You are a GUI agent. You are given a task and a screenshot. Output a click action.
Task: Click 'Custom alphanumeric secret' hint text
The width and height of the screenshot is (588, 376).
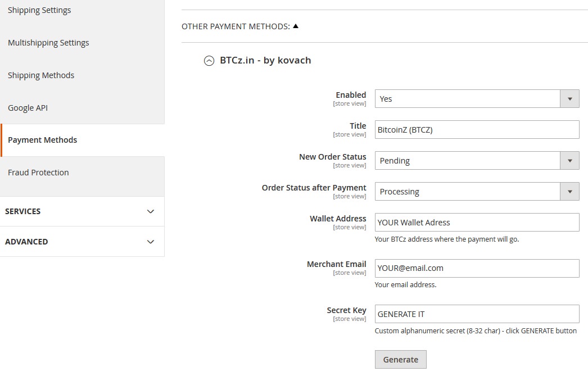476,331
